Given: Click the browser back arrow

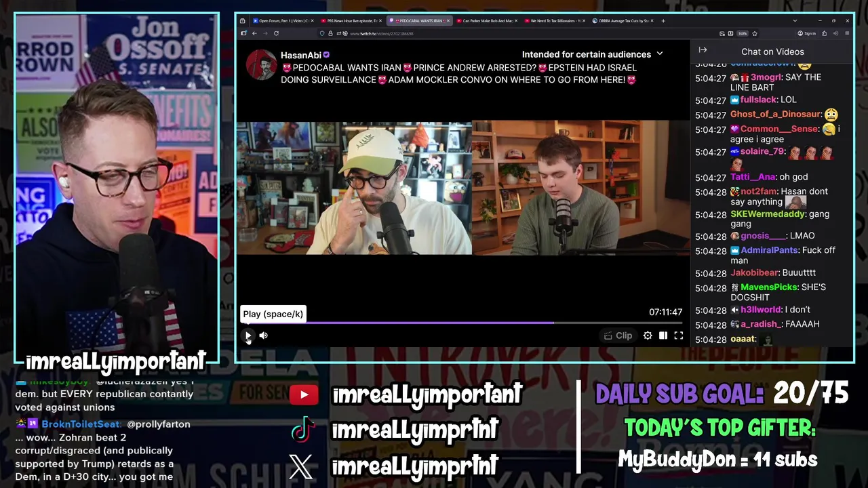Looking at the screenshot, I should (254, 33).
